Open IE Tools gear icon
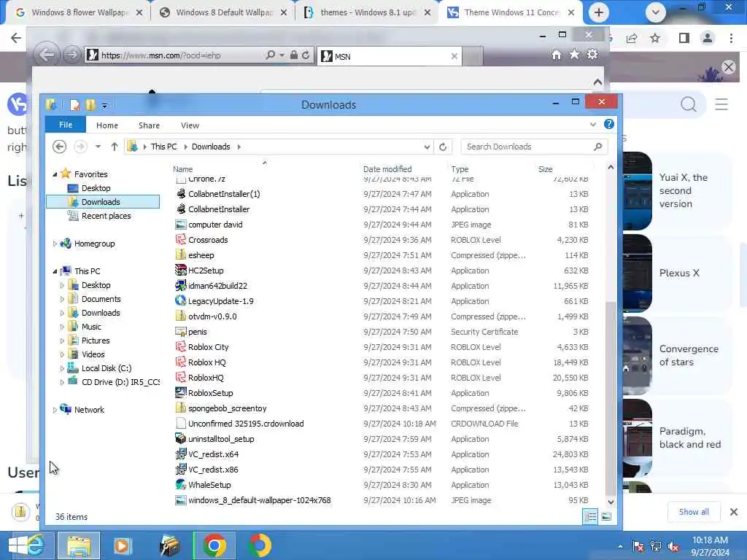The image size is (747, 560). (592, 55)
